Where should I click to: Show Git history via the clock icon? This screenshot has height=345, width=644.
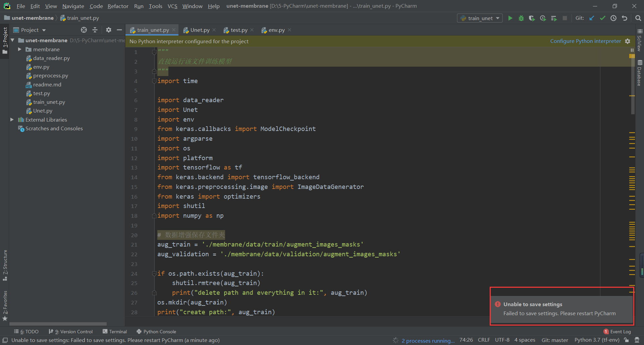pyautogui.click(x=614, y=18)
